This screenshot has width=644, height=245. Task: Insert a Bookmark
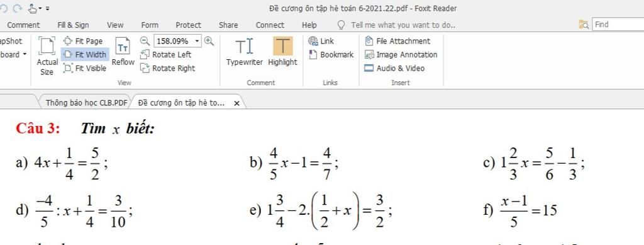click(331, 55)
